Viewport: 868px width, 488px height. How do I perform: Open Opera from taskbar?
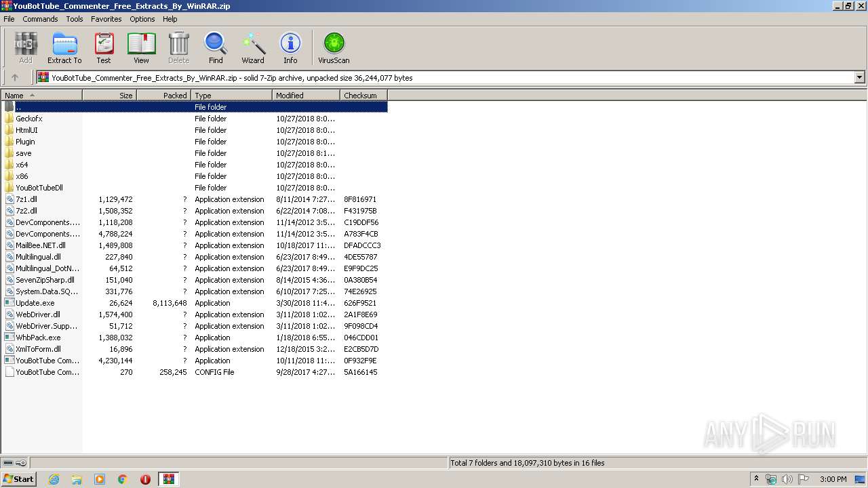pos(145,479)
